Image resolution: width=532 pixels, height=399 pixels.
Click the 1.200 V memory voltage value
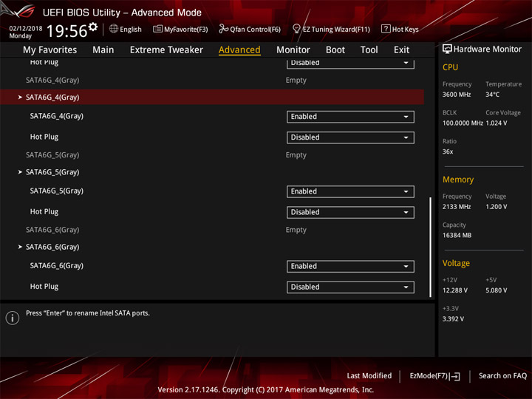click(x=497, y=207)
